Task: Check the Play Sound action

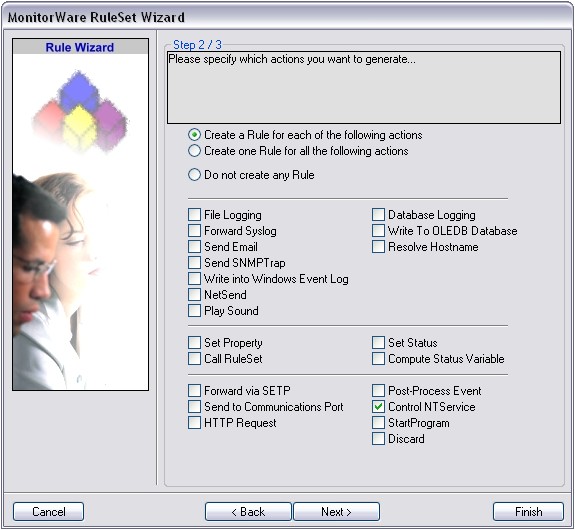Action: [x=194, y=311]
